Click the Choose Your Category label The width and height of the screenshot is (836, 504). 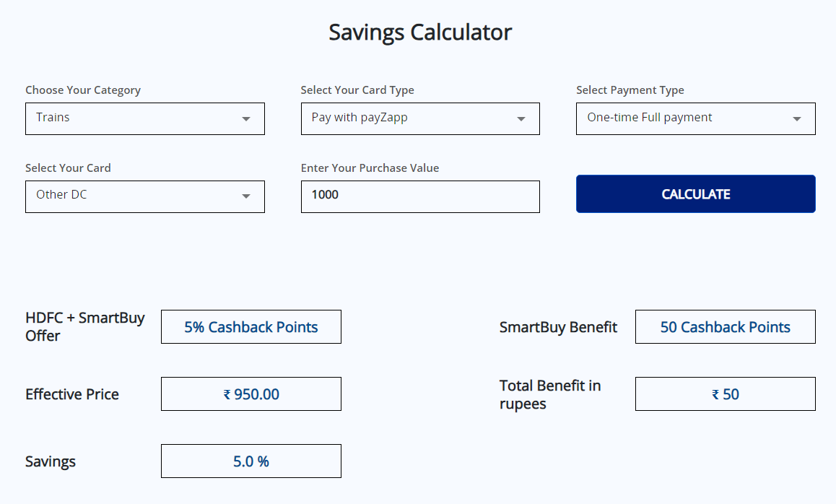[83, 90]
